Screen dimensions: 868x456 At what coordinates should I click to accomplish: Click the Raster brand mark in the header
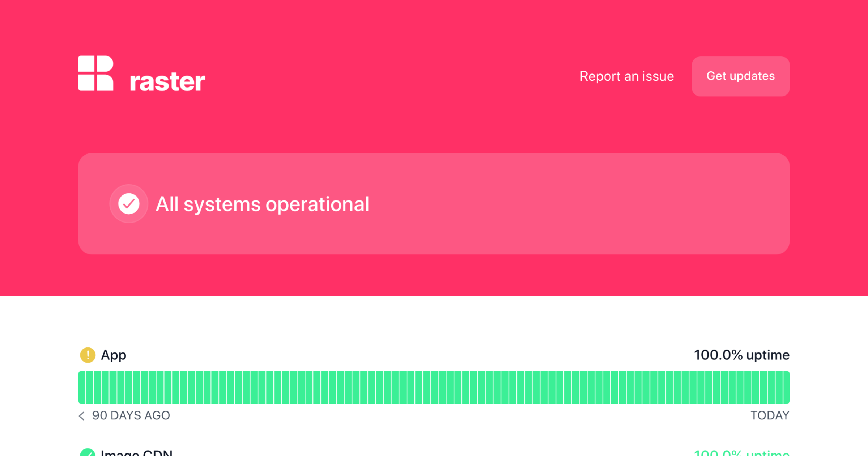point(95,74)
